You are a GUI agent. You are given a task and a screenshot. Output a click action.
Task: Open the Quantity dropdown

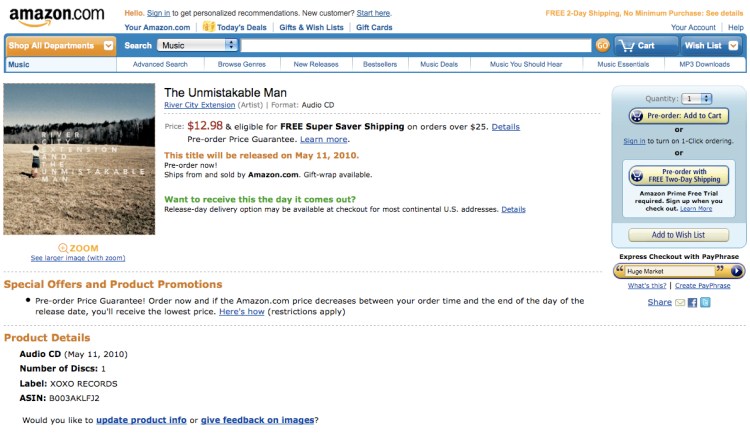pos(696,99)
